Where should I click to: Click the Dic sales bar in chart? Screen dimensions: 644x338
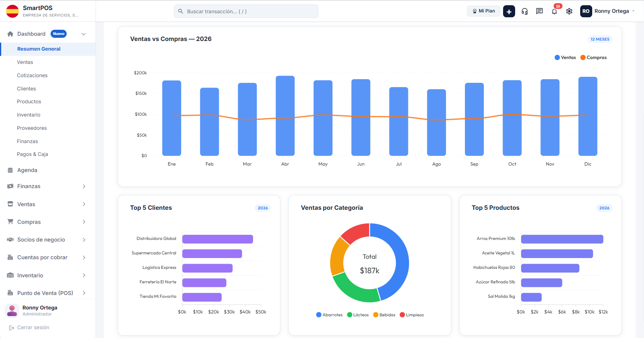pos(588,116)
